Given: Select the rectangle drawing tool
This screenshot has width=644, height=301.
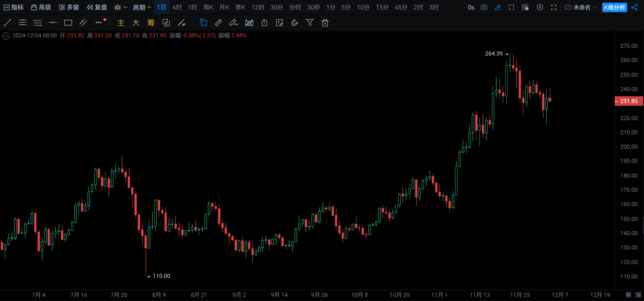Looking at the screenshot, I should pos(68,23).
